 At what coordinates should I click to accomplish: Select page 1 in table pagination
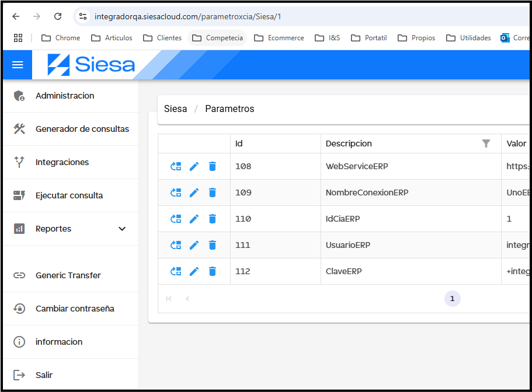click(x=452, y=299)
